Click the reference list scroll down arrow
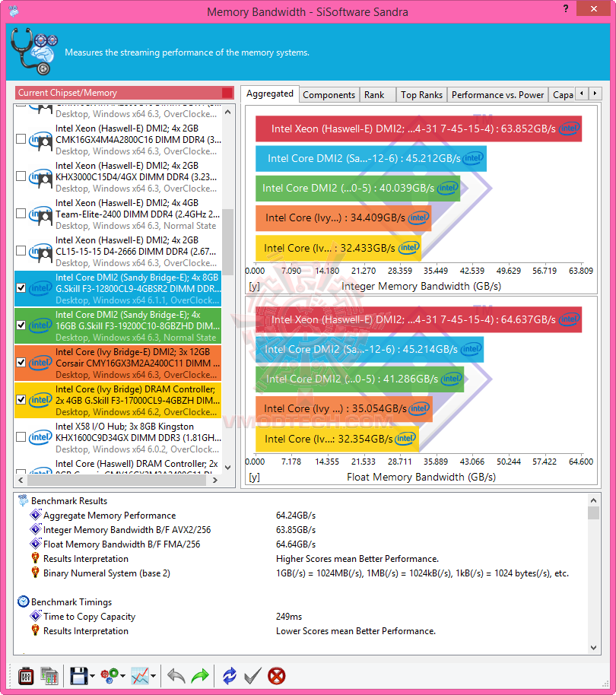 pyautogui.click(x=228, y=467)
